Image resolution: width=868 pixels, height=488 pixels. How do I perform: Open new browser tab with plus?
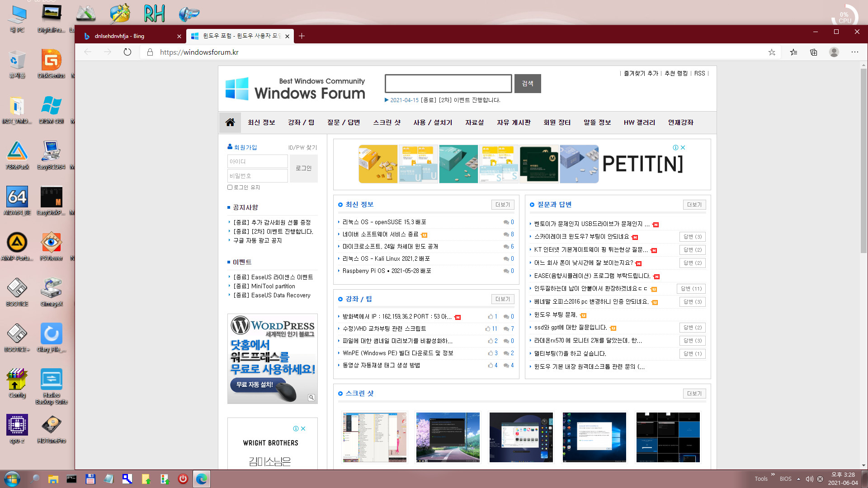[302, 36]
